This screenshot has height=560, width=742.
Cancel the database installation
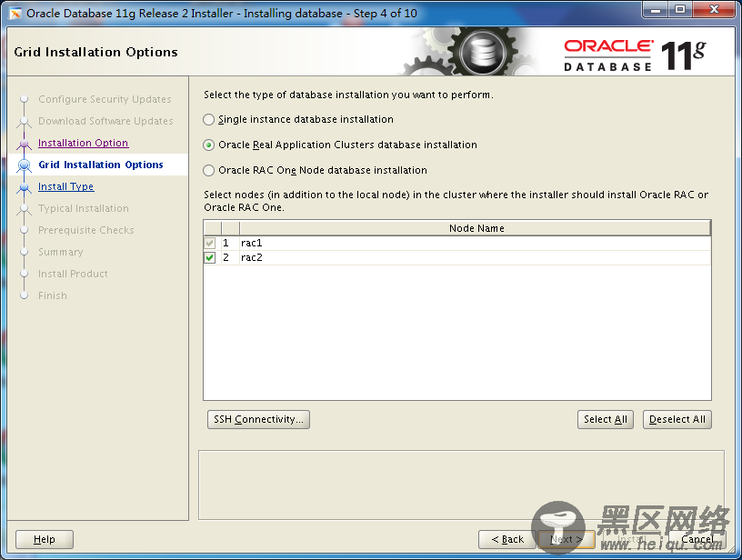(x=697, y=539)
